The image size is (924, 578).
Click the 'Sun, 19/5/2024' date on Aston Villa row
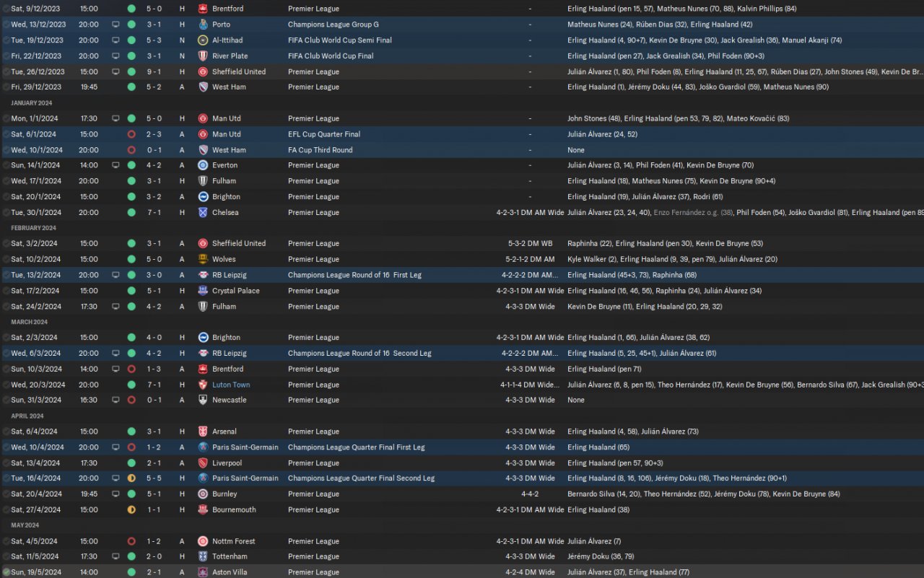(36, 572)
